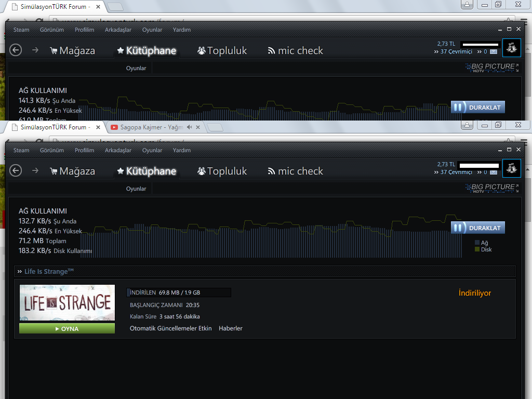Screen dimensions: 532x399
Task: Click 37 Çevrimiçi friends link near 132.7 KB/s
Action: [456, 172]
